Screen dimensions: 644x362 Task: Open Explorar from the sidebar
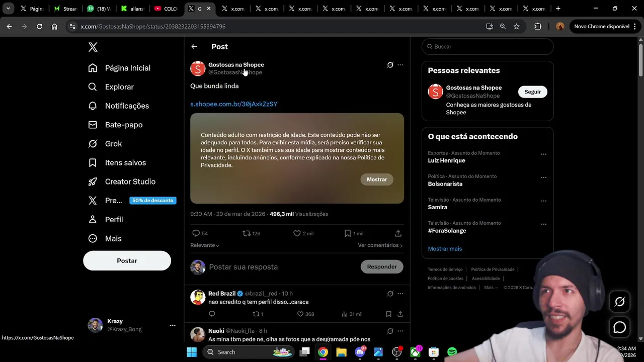pyautogui.click(x=111, y=87)
